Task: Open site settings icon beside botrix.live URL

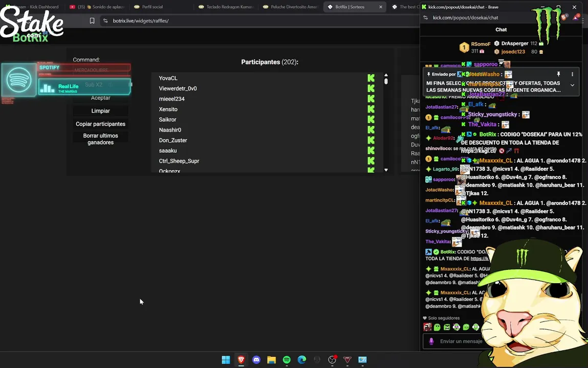Action: coord(105,20)
